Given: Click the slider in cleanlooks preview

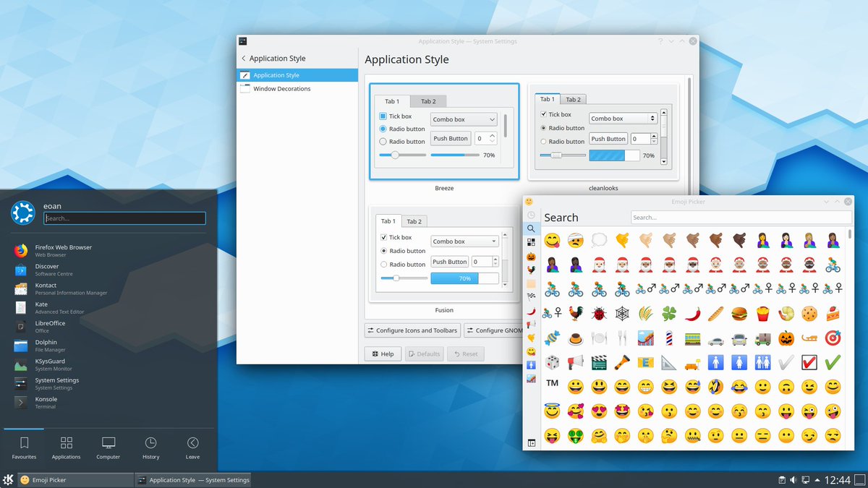Looking at the screenshot, I should point(563,155).
